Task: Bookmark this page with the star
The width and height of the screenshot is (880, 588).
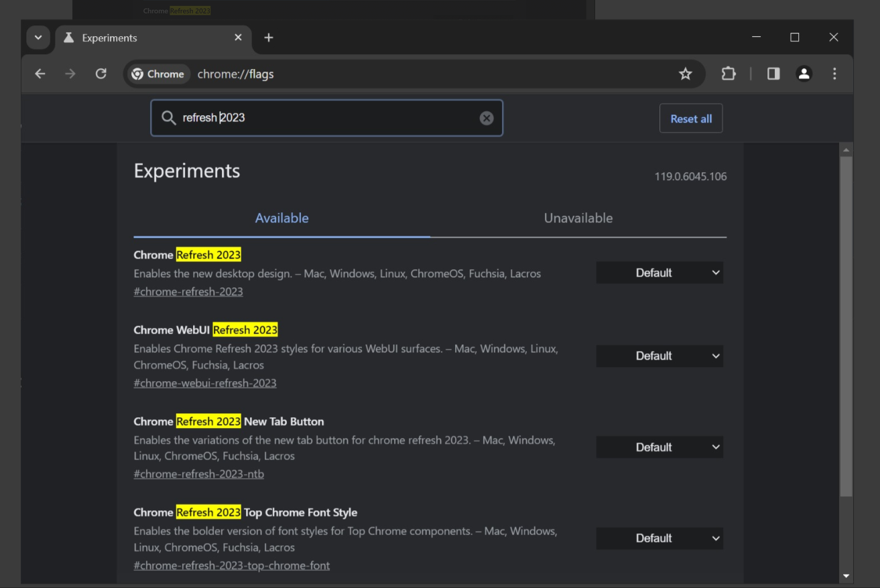Action: click(685, 74)
